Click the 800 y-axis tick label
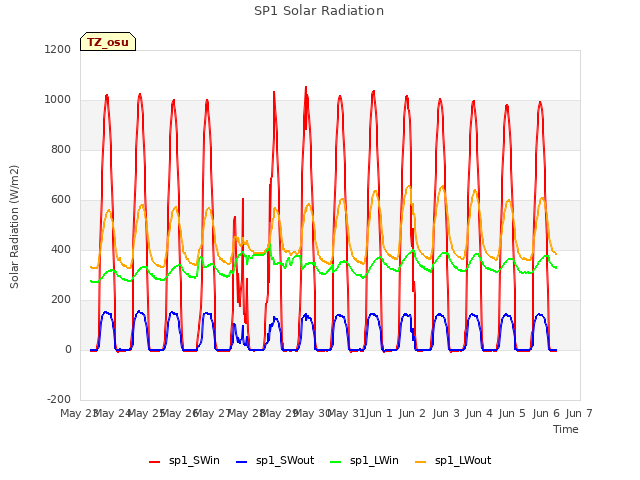This screenshot has height=480, width=640. pos(61,149)
